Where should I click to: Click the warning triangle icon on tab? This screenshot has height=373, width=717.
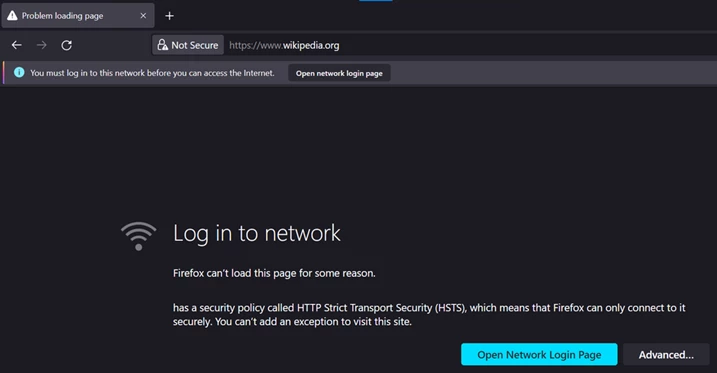tap(12, 16)
